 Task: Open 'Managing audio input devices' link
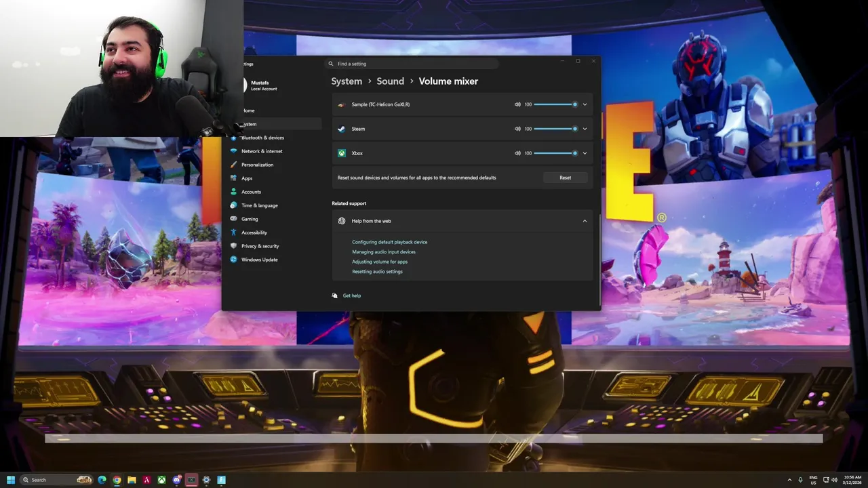384,251
